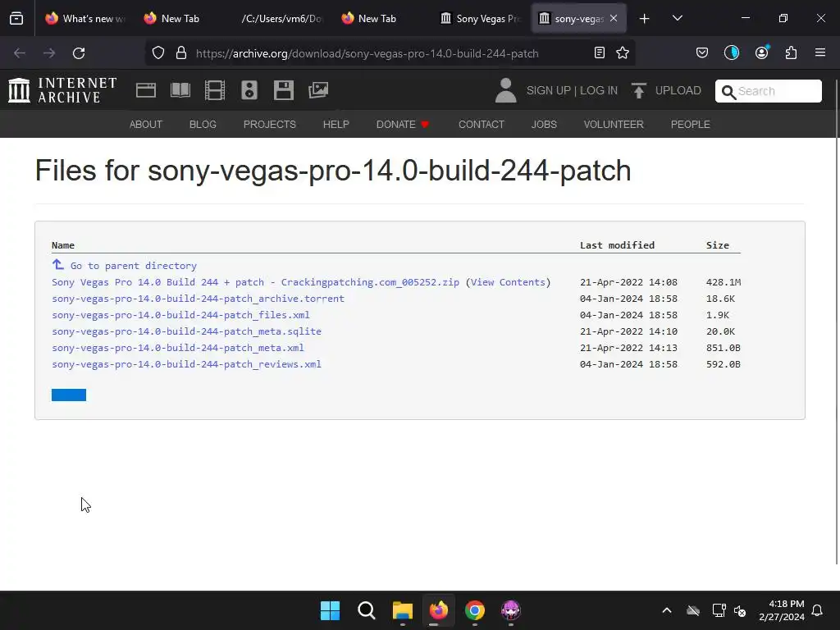The width and height of the screenshot is (840, 630).
Task: Open the Images icon
Action: pyautogui.click(x=318, y=90)
